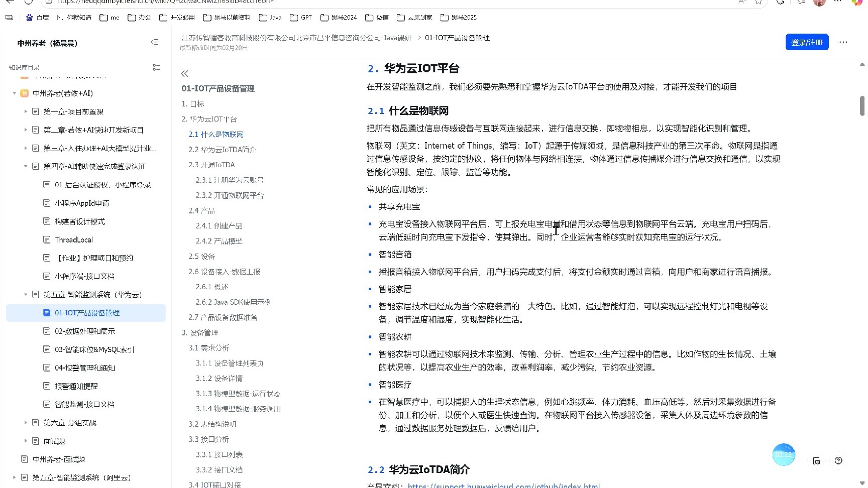Image resolution: width=868 pixels, height=488 pixels.
Task: Click the company breadcrumb link to Java课件
Action: click(296, 38)
